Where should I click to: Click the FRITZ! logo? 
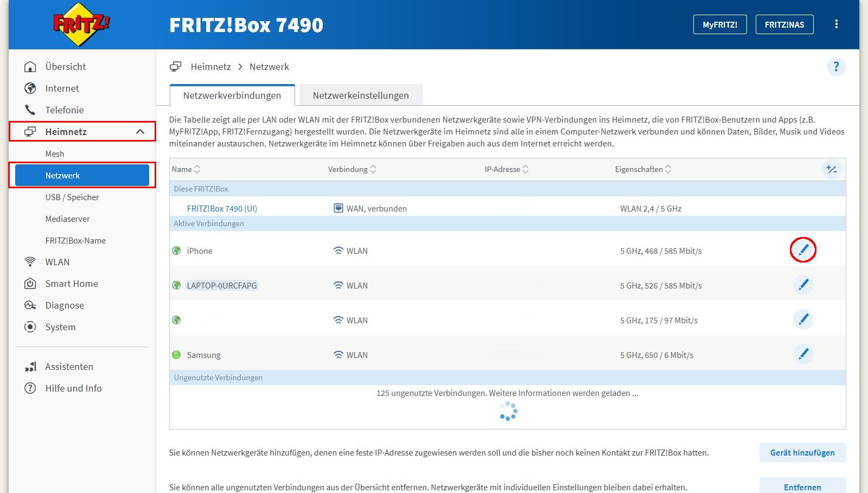point(81,24)
